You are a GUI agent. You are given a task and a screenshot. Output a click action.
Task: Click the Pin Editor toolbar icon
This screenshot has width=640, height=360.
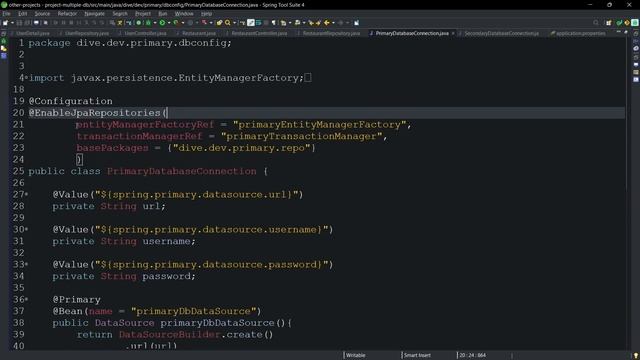coord(356,22)
